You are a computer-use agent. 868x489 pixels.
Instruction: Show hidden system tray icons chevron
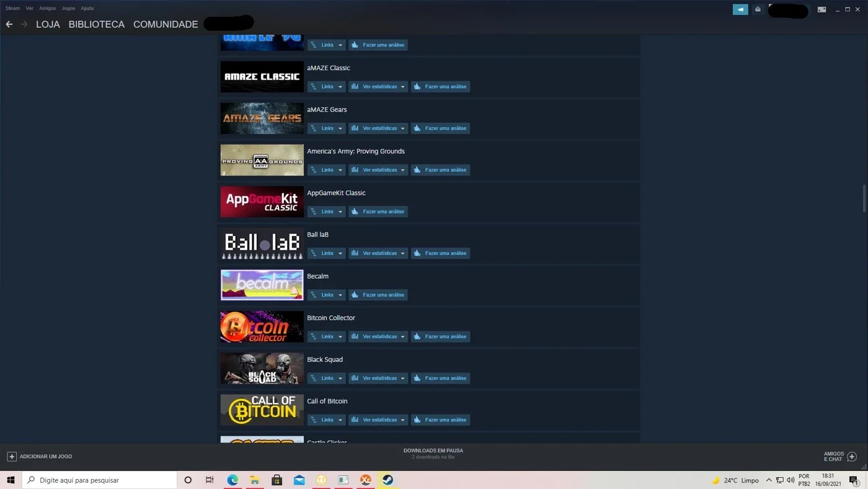pyautogui.click(x=769, y=480)
